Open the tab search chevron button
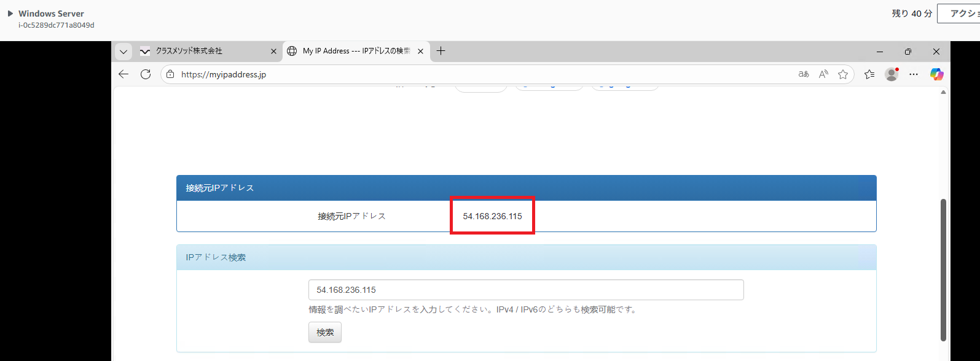 click(123, 52)
